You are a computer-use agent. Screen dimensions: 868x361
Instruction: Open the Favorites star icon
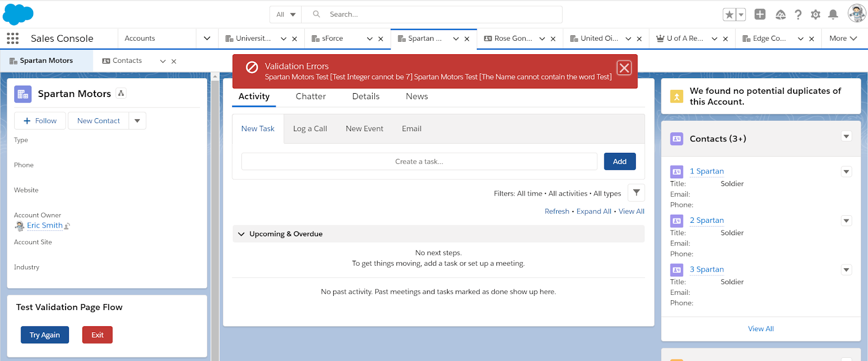[x=729, y=15]
